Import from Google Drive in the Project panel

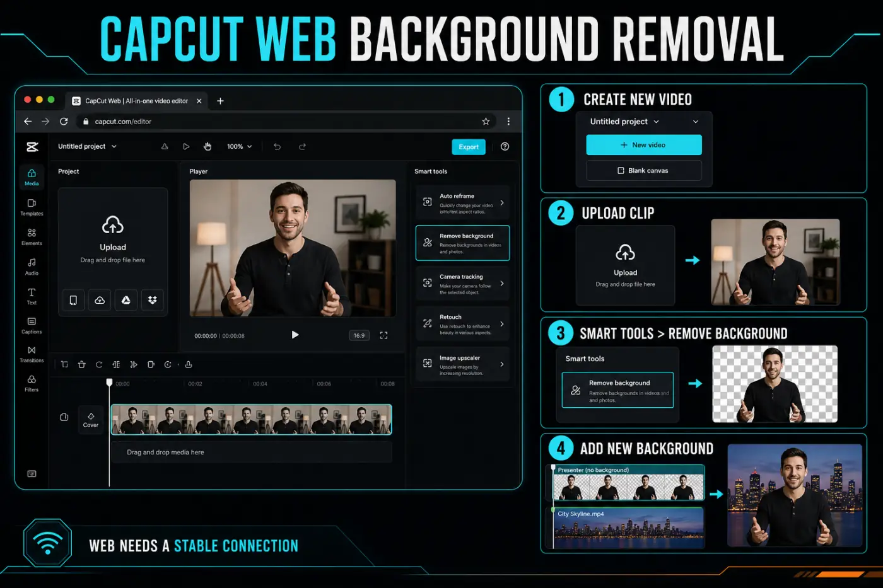tap(126, 300)
